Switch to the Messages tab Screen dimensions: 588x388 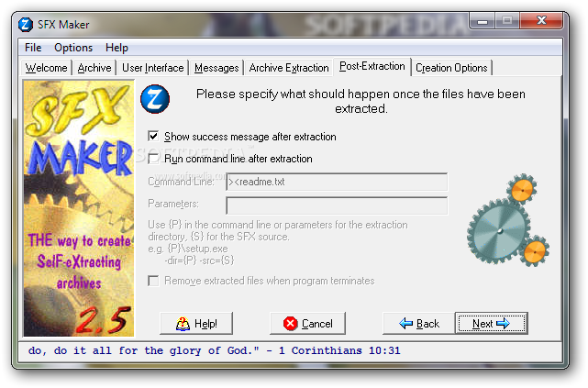[x=216, y=68]
